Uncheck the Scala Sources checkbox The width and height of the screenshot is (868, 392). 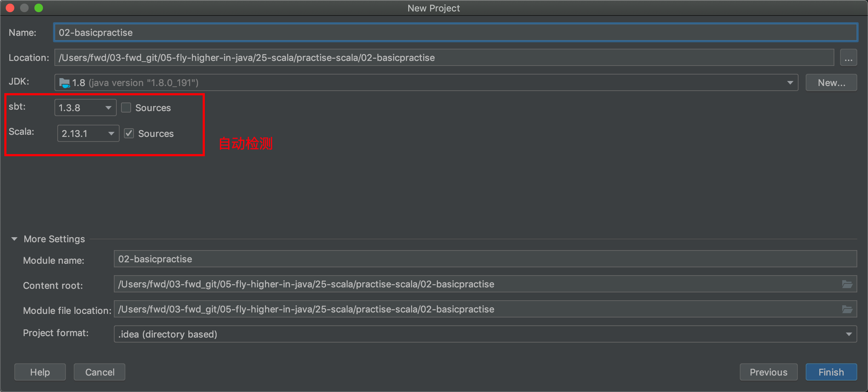pyautogui.click(x=129, y=133)
